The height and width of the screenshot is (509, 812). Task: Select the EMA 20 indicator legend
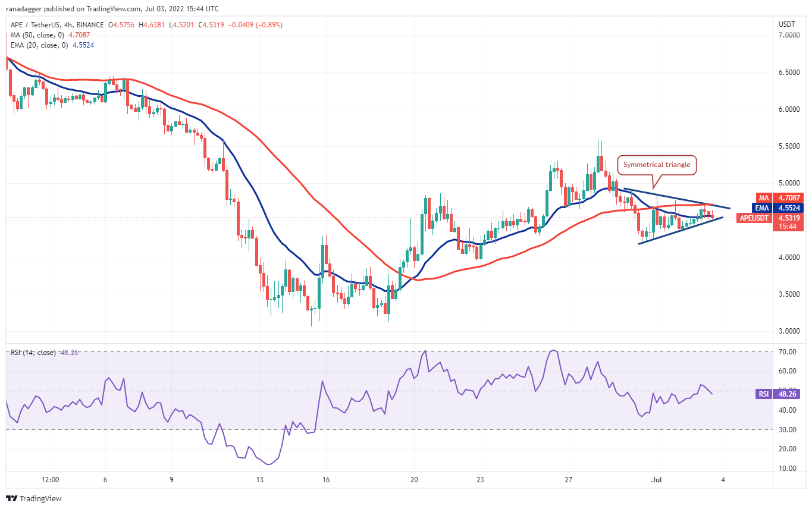pos(40,45)
